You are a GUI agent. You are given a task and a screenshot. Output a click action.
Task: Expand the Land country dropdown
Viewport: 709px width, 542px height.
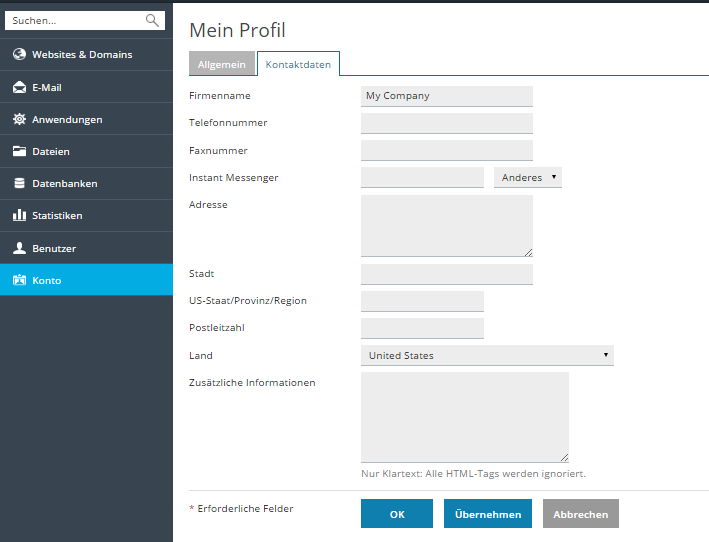coord(487,355)
